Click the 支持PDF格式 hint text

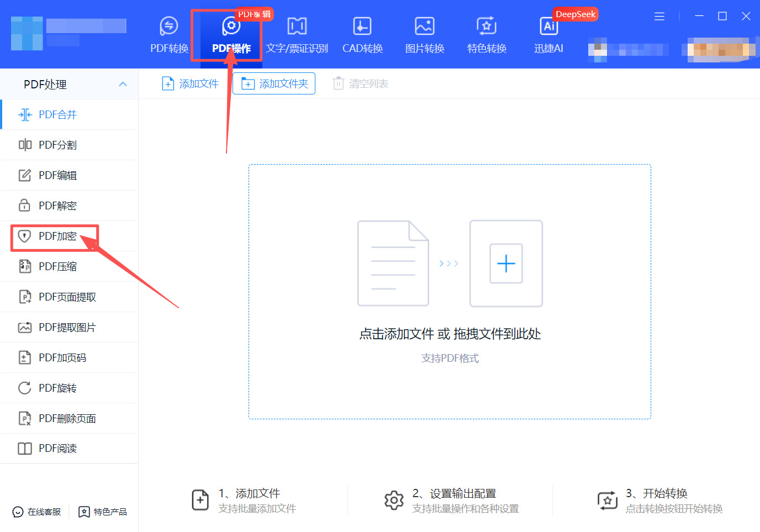450,358
